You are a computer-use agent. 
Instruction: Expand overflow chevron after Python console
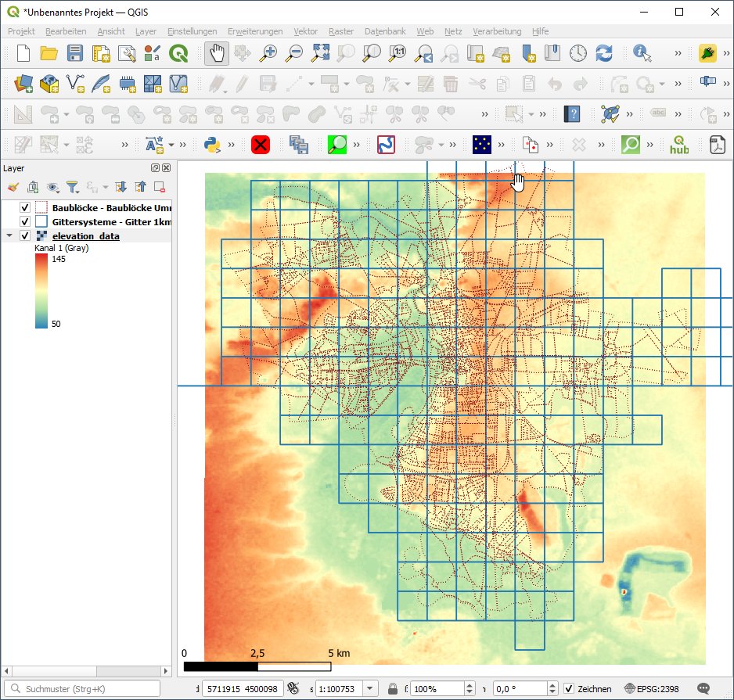point(231,145)
